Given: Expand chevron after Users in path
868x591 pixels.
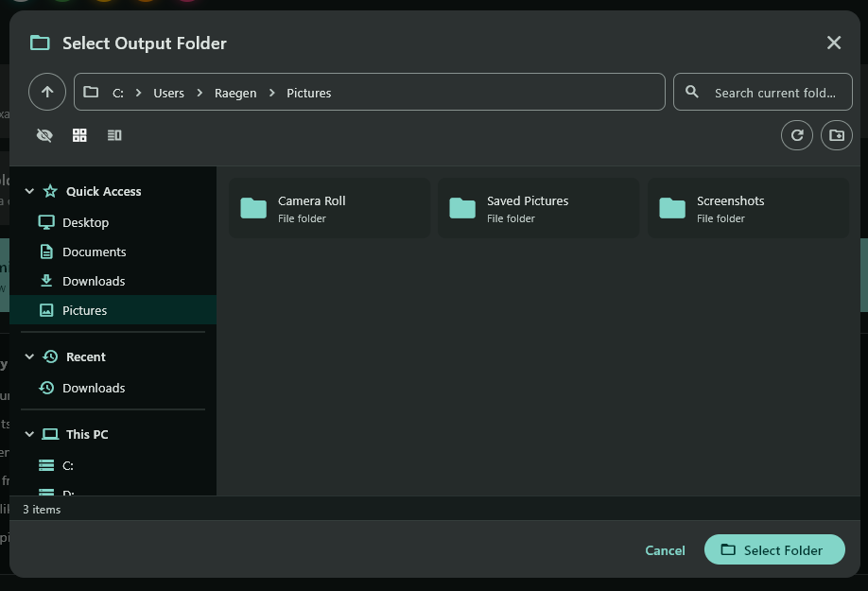Looking at the screenshot, I should [200, 93].
